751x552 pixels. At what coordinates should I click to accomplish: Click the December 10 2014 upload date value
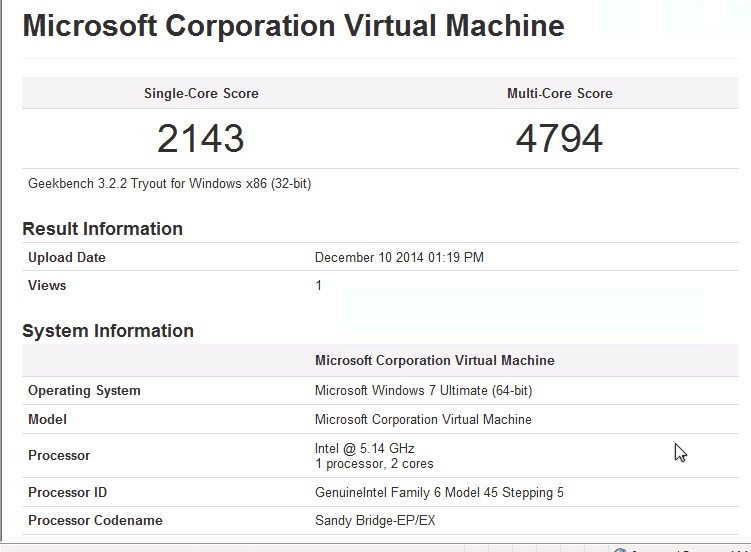399,257
